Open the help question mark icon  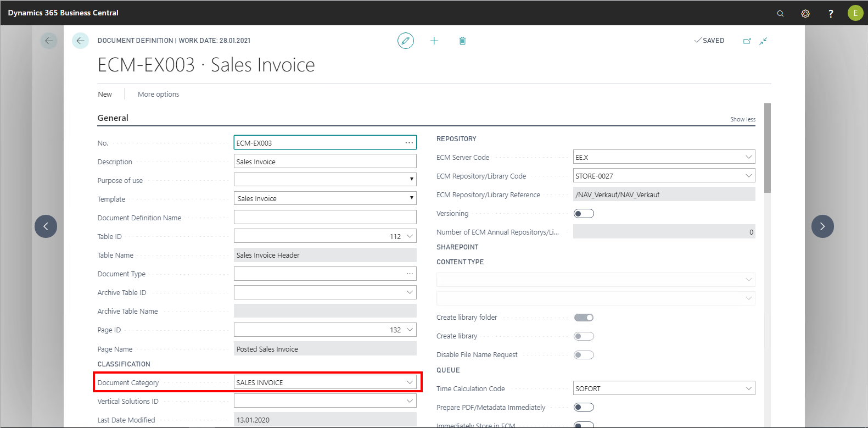[831, 14]
